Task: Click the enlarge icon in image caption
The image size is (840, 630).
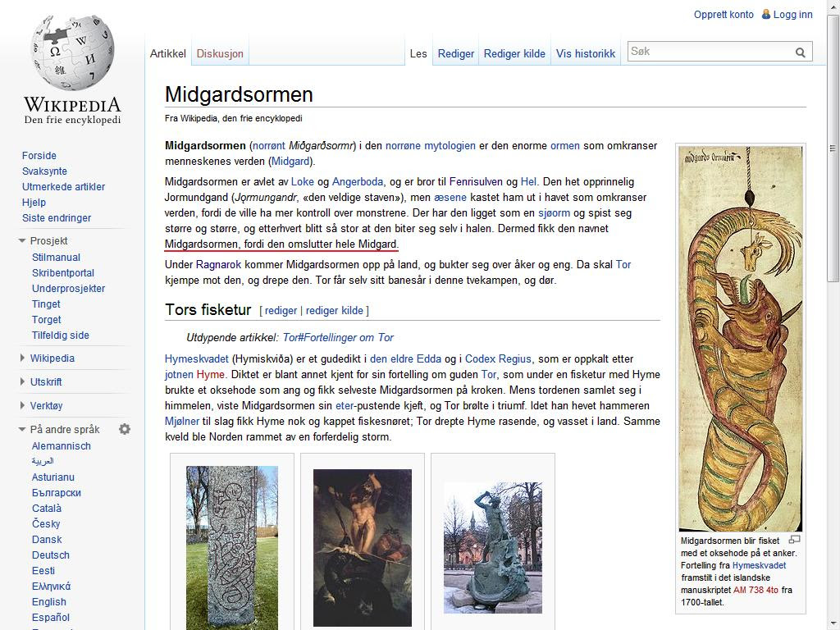Action: coord(794,540)
